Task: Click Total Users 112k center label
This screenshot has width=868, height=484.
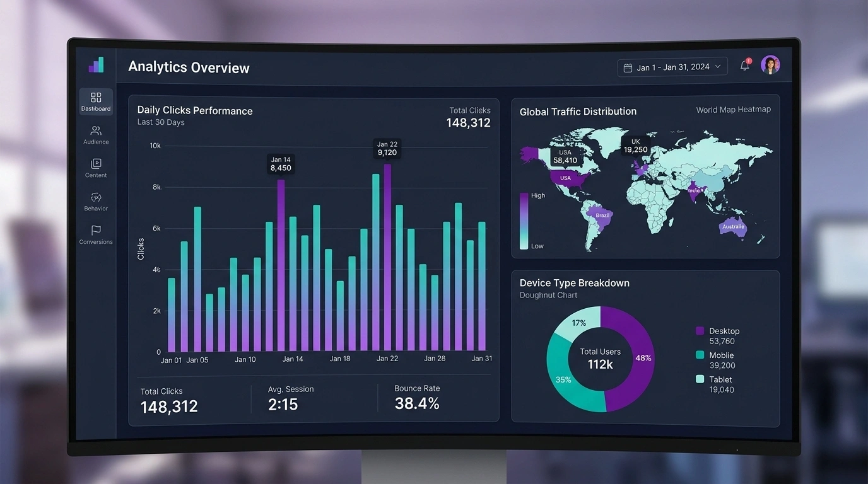Action: (x=601, y=359)
